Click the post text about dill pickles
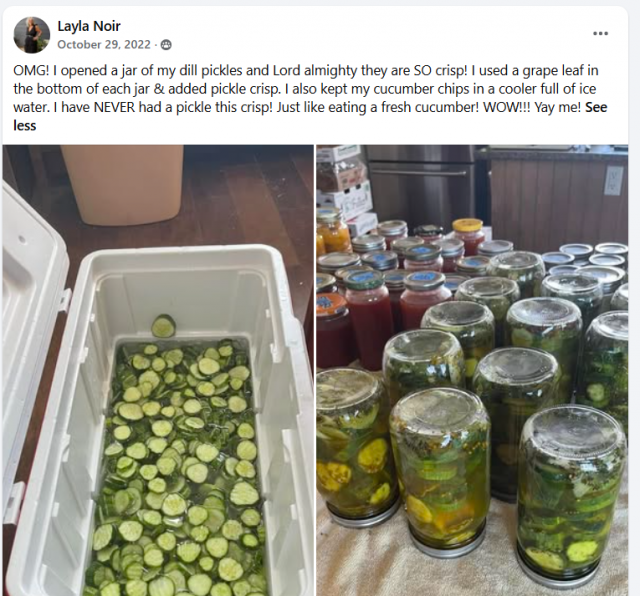The width and height of the screenshot is (640, 596). pos(310,98)
